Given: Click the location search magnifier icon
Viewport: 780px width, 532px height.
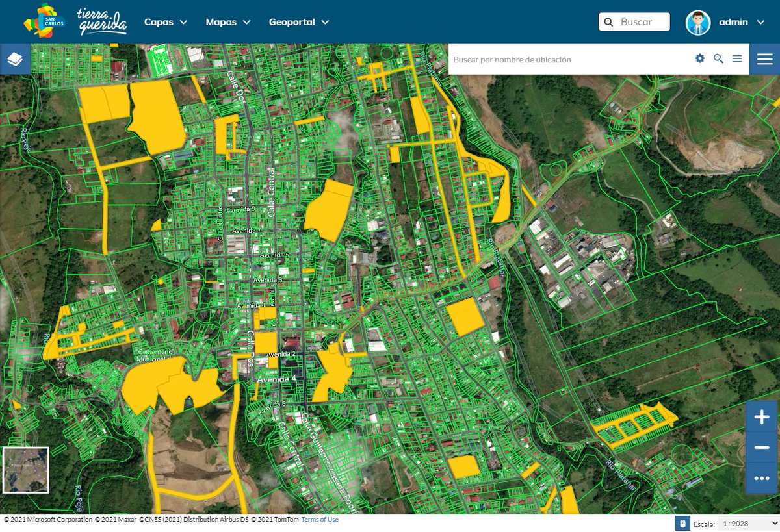Looking at the screenshot, I should tap(718, 58).
